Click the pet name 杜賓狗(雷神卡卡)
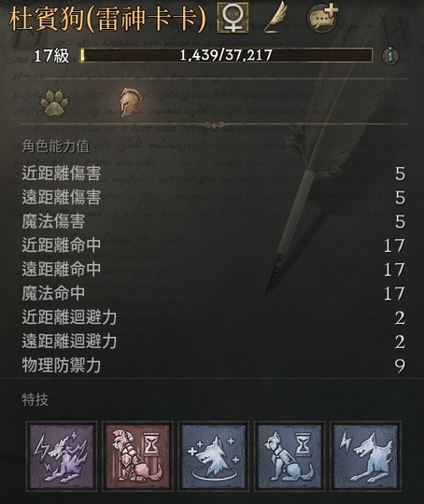This screenshot has height=504, width=424. click(107, 19)
